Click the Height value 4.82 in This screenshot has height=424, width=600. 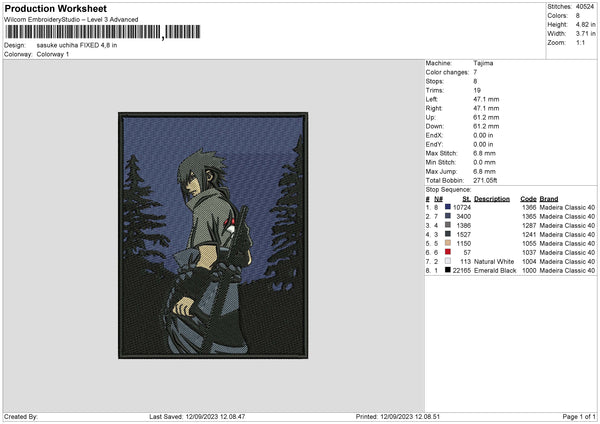tap(585, 24)
